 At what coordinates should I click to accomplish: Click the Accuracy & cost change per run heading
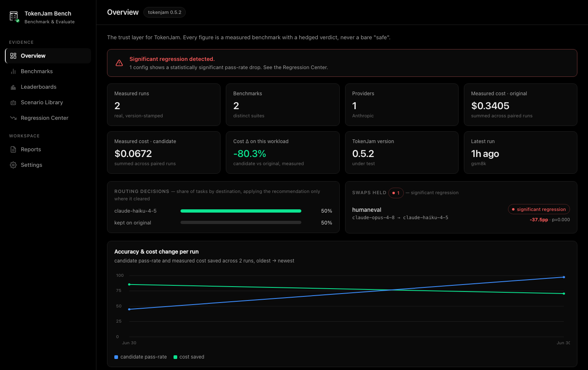pos(156,252)
